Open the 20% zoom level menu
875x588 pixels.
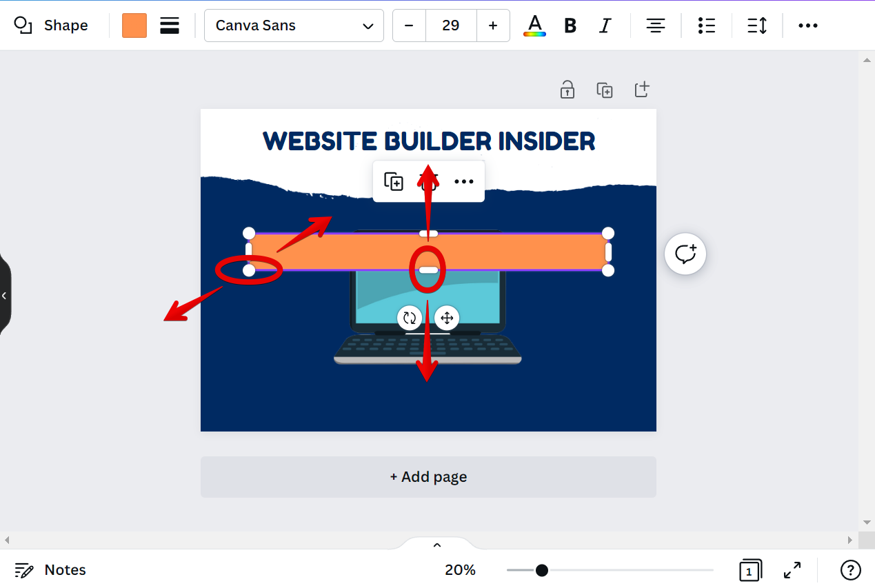[x=460, y=570]
